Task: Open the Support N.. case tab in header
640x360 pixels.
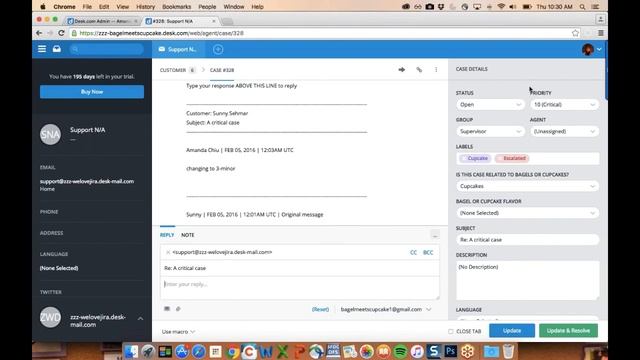Action: point(178,49)
